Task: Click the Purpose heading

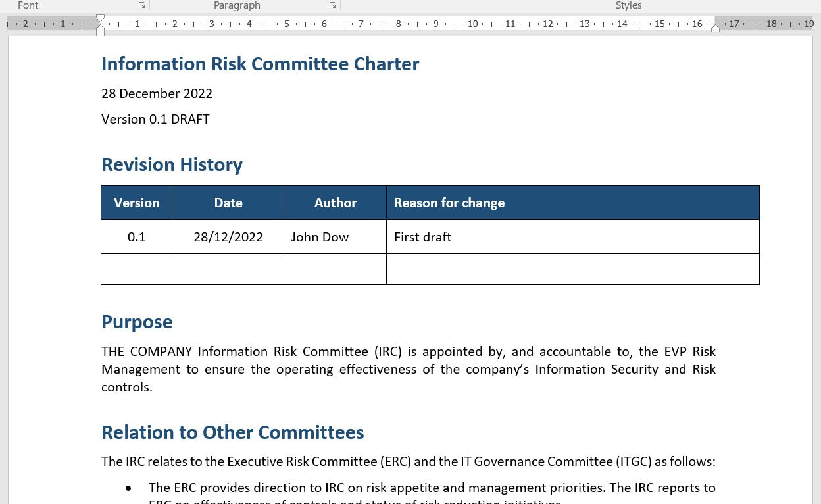Action: pyautogui.click(x=137, y=322)
